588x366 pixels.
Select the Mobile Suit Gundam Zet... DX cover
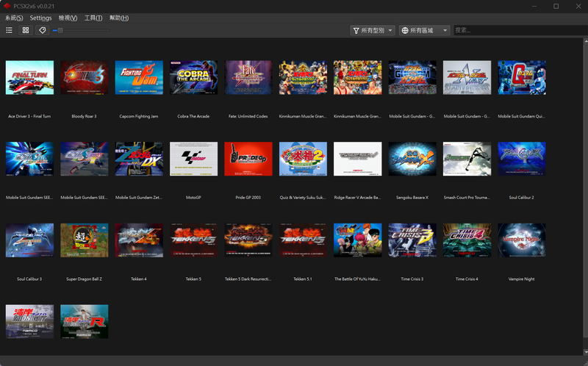139,159
